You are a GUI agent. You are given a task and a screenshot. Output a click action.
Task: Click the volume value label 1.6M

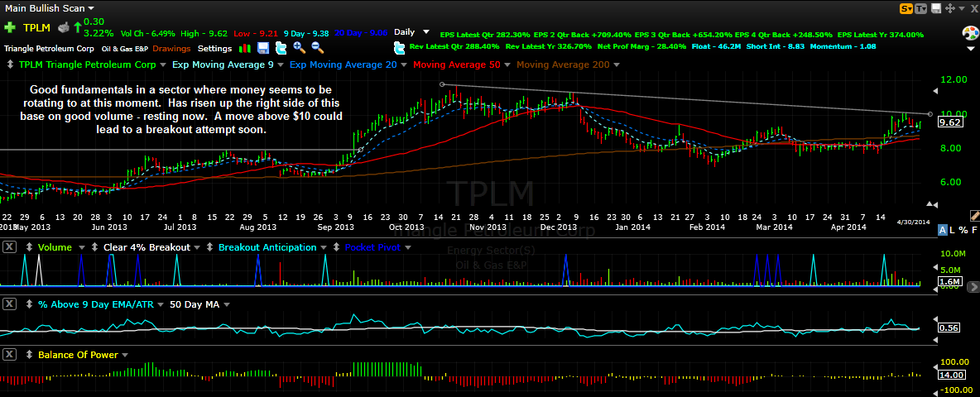tap(949, 282)
